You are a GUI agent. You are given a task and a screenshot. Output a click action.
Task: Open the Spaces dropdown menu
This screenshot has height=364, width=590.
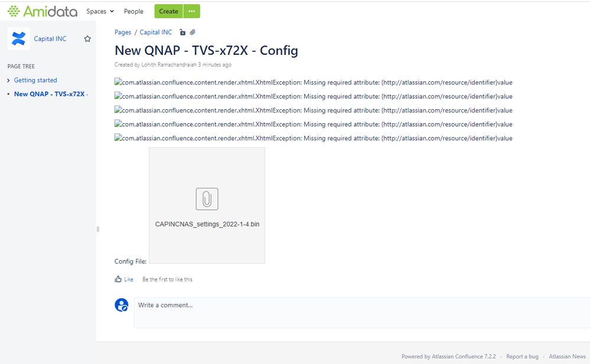[100, 11]
